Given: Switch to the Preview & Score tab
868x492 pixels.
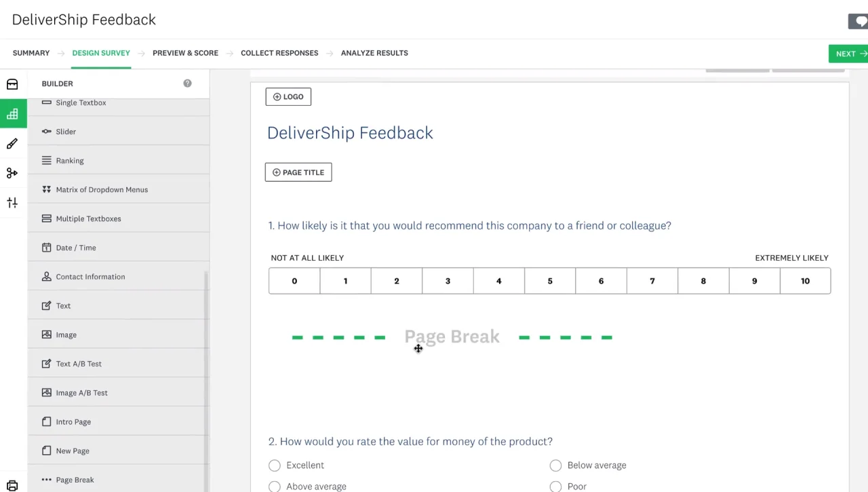Looking at the screenshot, I should pos(185,53).
